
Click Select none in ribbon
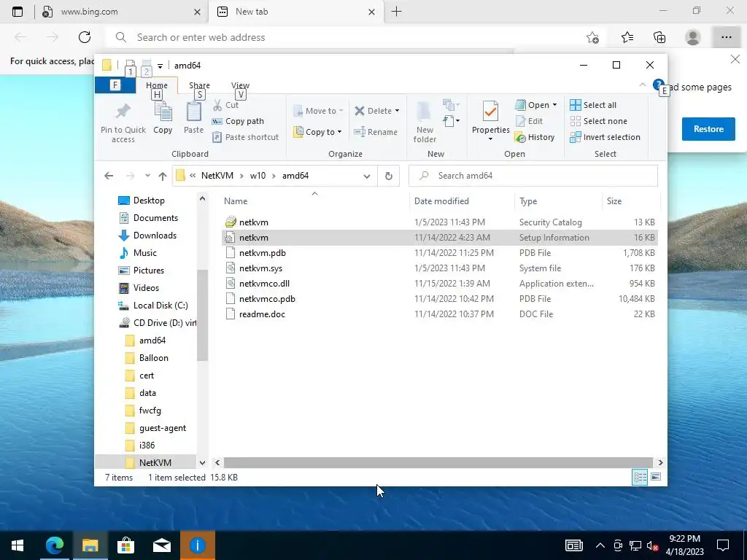pos(598,121)
